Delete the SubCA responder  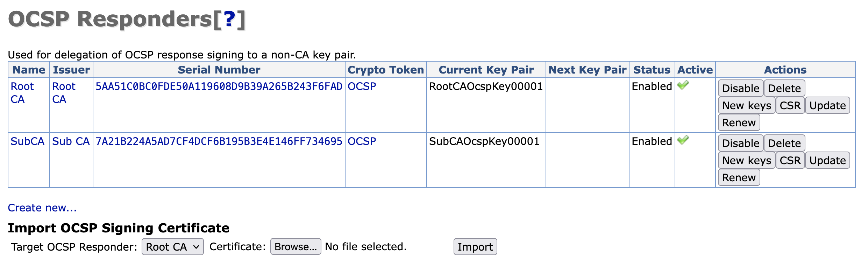[x=784, y=143]
